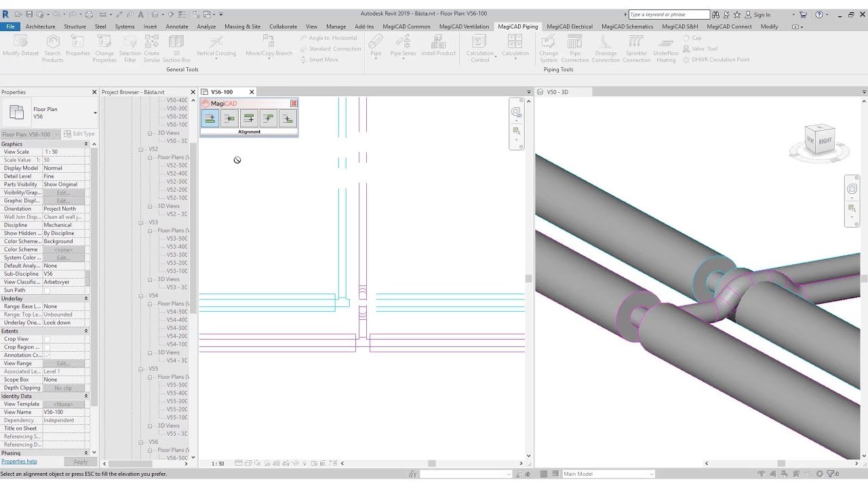Image resolution: width=868 pixels, height=488 pixels.
Task: Switch to the MagiCAD Electrical tab
Action: pyautogui.click(x=570, y=26)
